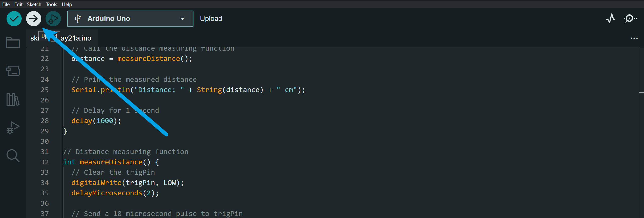Open the editor tab options ellipsis

pyautogui.click(x=634, y=38)
